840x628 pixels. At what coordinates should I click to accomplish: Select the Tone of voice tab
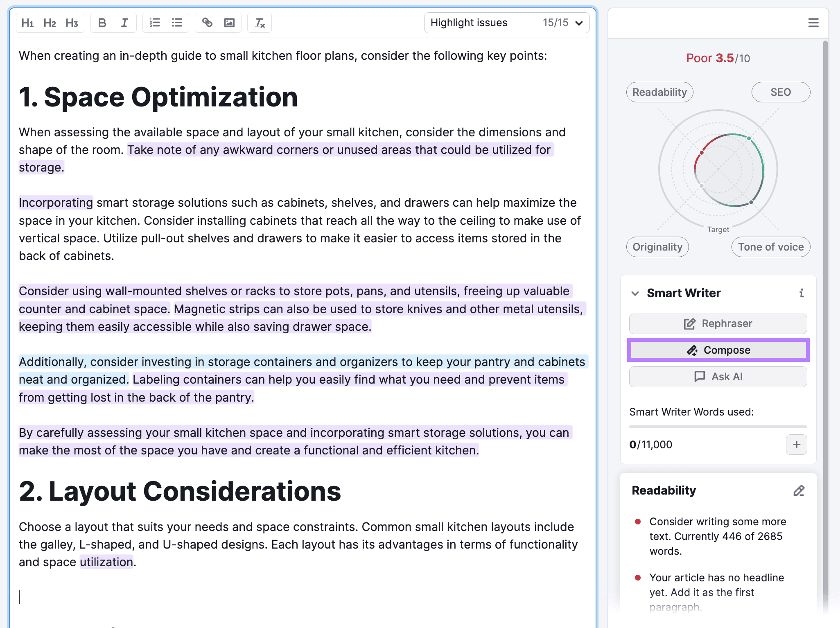coord(770,247)
